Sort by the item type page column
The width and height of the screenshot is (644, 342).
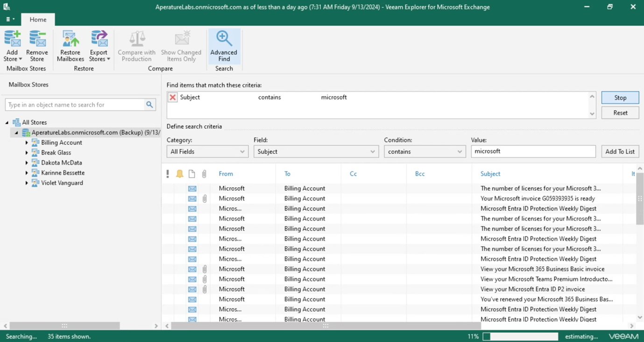pos(192,174)
